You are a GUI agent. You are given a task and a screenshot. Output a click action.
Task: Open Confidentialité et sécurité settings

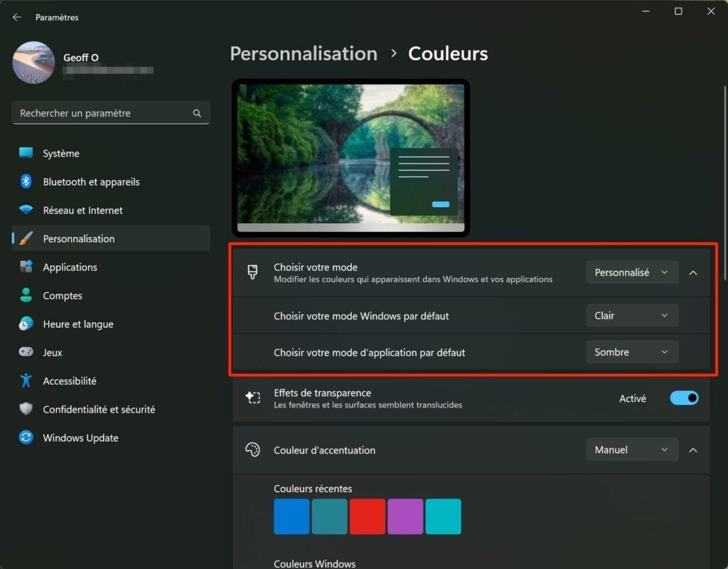[111, 409]
